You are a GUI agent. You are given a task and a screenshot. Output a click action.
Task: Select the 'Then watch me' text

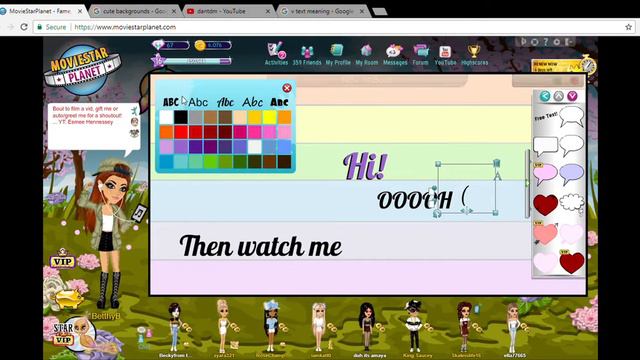point(260,246)
